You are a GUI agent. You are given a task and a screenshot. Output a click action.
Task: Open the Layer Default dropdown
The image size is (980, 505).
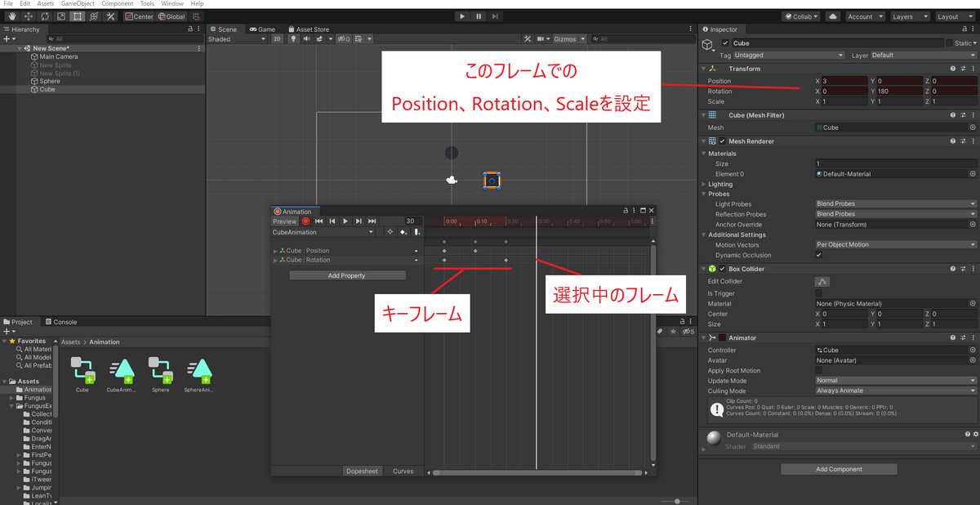pos(923,55)
